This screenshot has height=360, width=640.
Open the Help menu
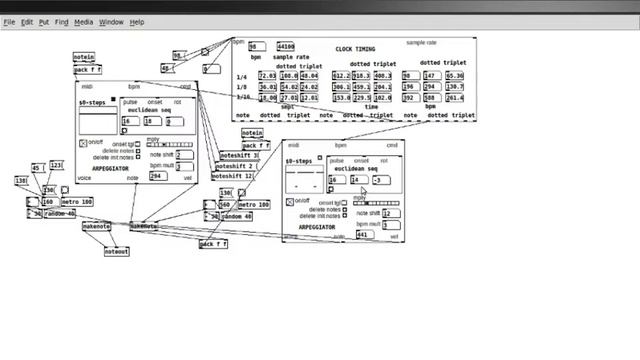(x=137, y=22)
